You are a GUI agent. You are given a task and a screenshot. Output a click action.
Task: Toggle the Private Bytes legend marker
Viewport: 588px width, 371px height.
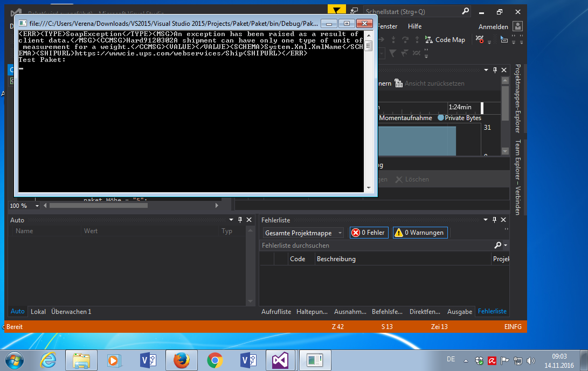pos(441,118)
